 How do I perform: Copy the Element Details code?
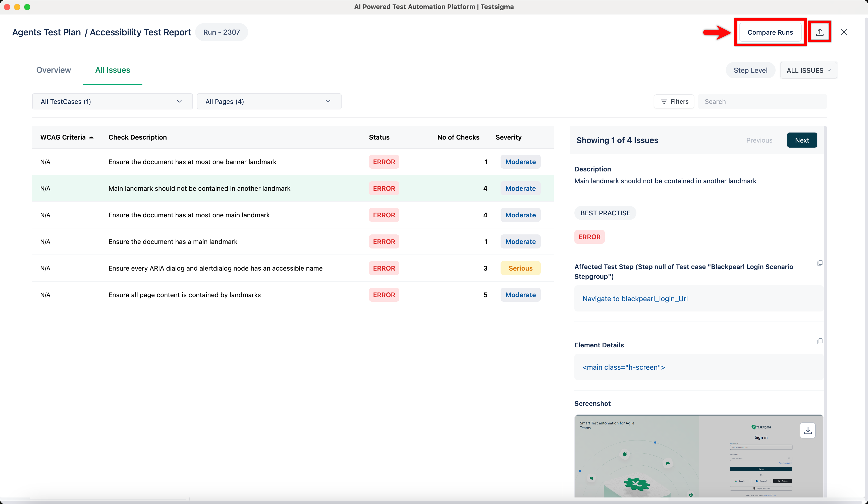coord(820,341)
